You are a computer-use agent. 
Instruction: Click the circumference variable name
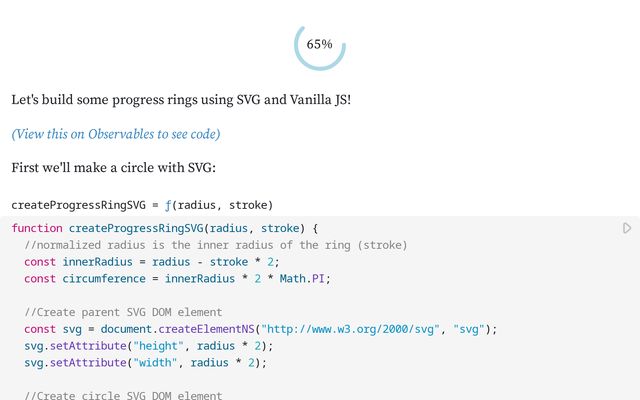click(x=104, y=279)
